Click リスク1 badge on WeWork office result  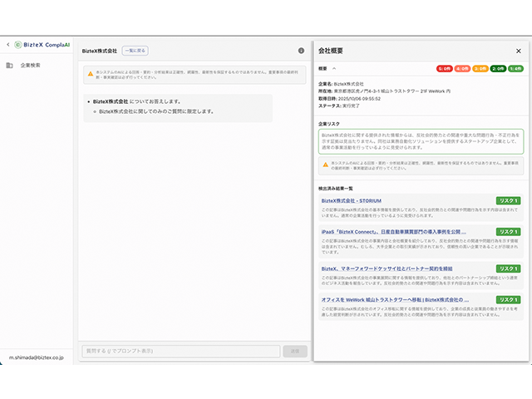coord(508,300)
